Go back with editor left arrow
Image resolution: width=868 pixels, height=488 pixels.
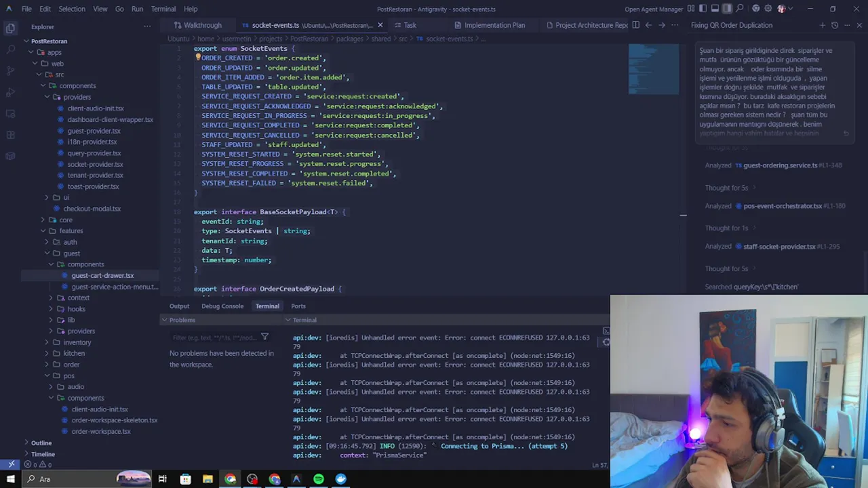click(x=648, y=25)
